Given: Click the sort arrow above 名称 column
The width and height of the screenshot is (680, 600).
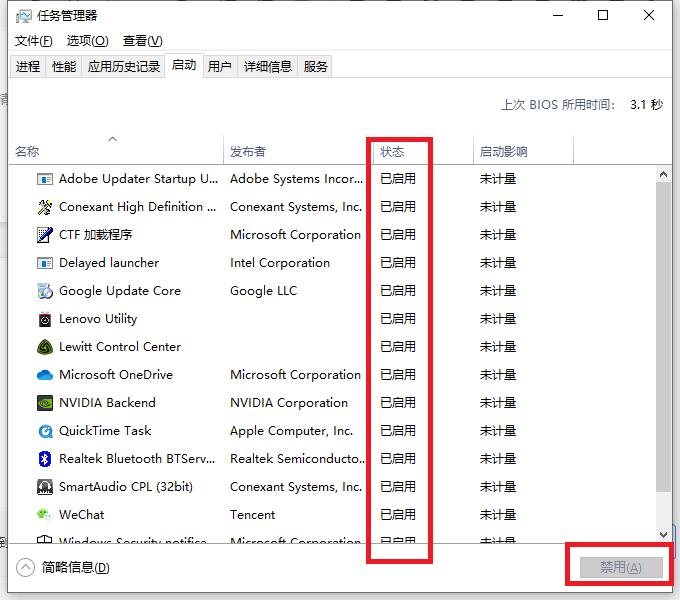Looking at the screenshot, I should (x=112, y=139).
